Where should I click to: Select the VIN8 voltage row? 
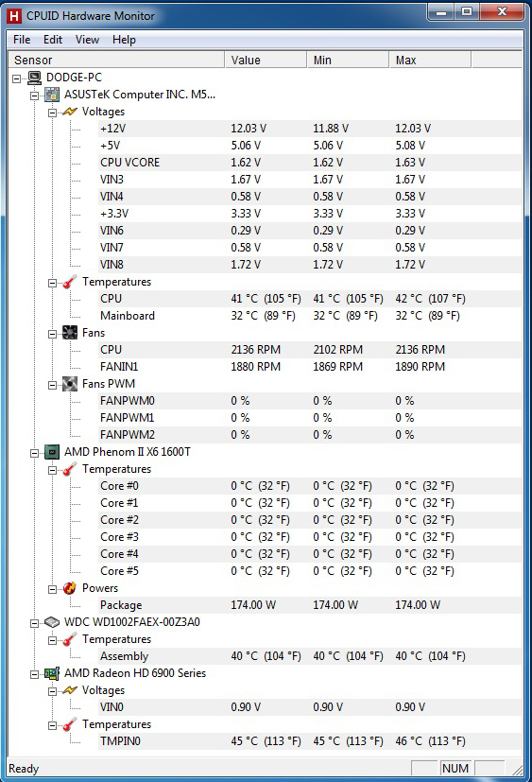pos(310,265)
